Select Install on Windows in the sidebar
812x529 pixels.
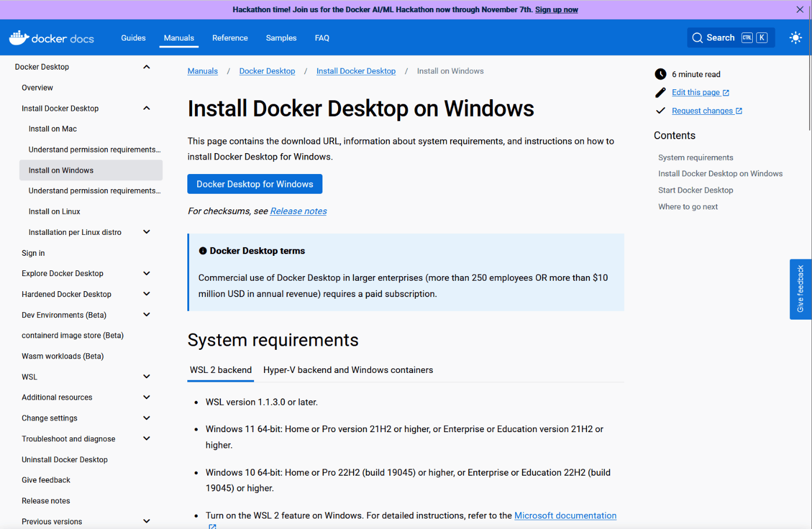point(91,171)
